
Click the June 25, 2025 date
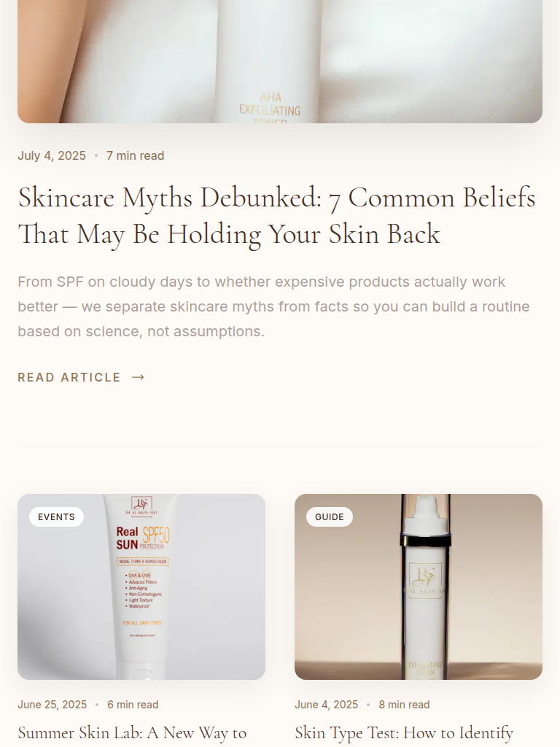coord(52,705)
